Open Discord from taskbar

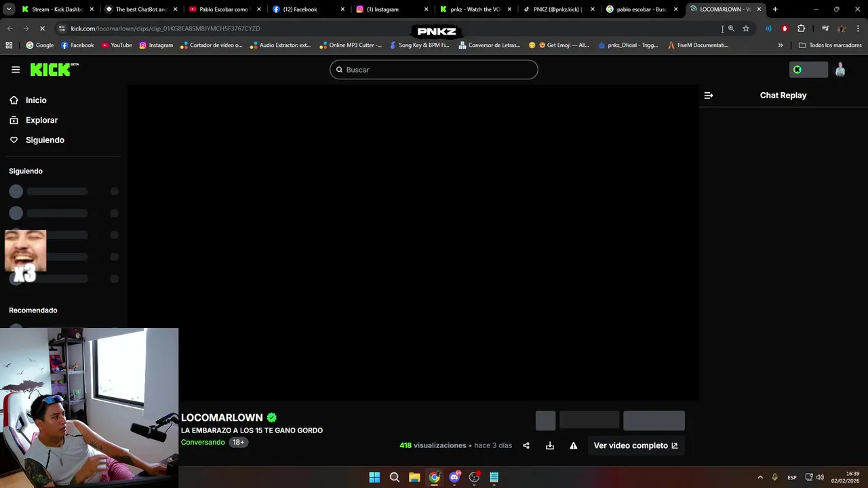click(454, 477)
